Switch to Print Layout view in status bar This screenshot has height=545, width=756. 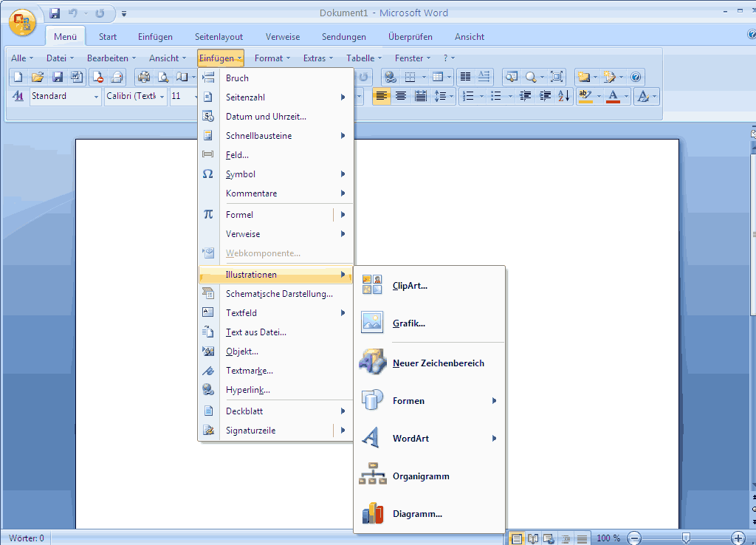click(x=516, y=538)
